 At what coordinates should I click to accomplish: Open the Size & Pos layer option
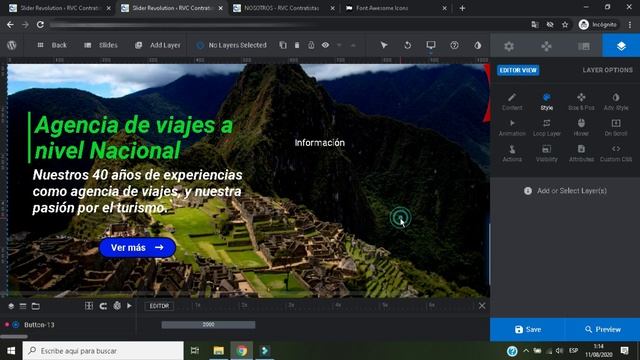click(x=581, y=102)
